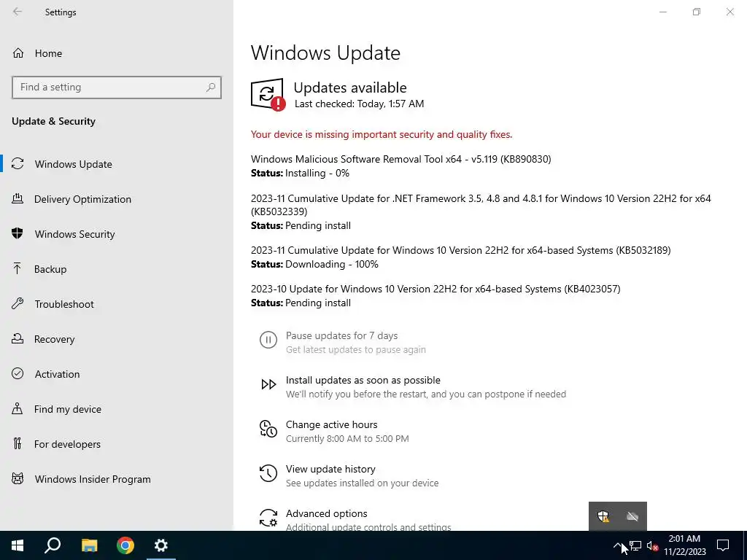Click the Troubleshoot wrench icon
The height and width of the screenshot is (560, 747).
pos(18,304)
